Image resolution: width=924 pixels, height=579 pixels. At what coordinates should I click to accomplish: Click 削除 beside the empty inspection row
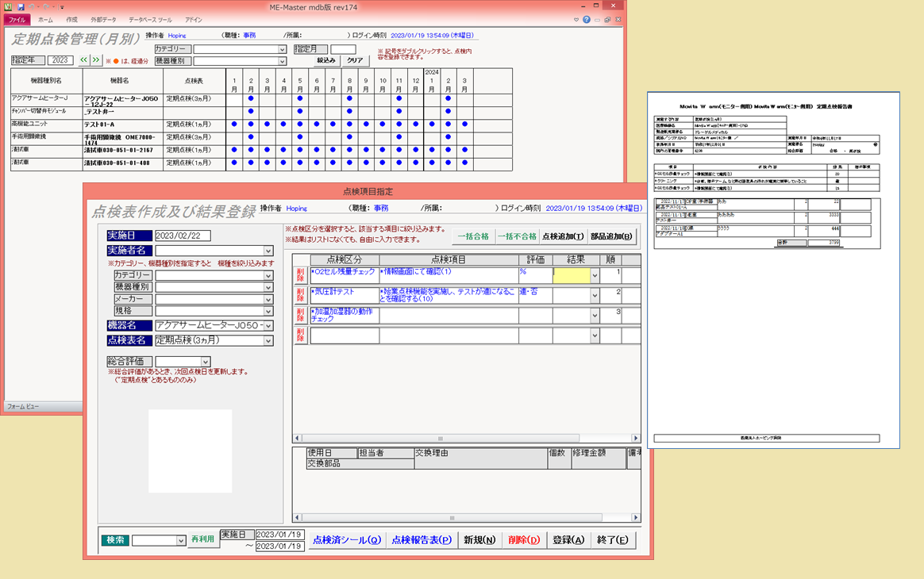301,336
